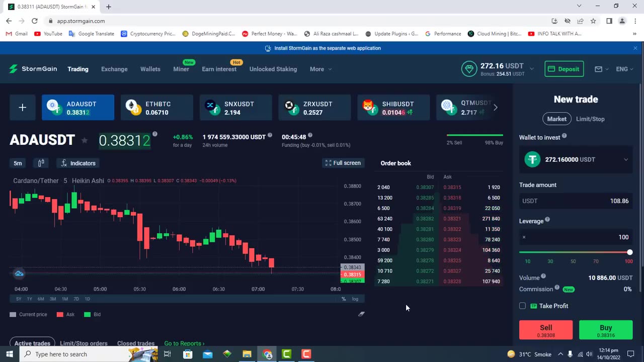The image size is (644, 362).
Task: Toggle log scale on chart
Action: point(355,299)
